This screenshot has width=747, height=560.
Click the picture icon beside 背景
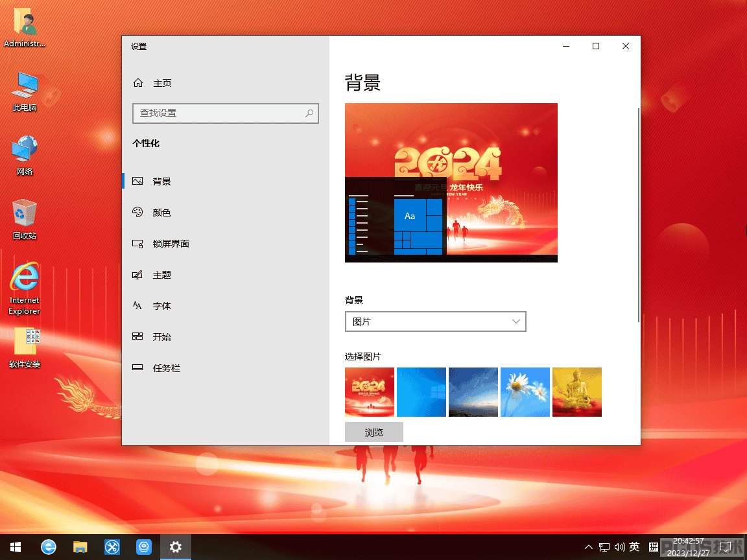[x=137, y=181]
